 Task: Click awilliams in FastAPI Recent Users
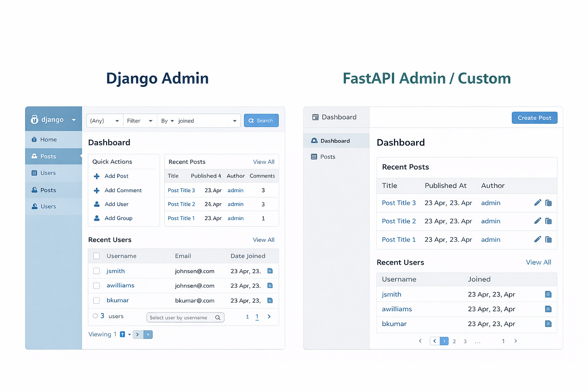point(397,309)
